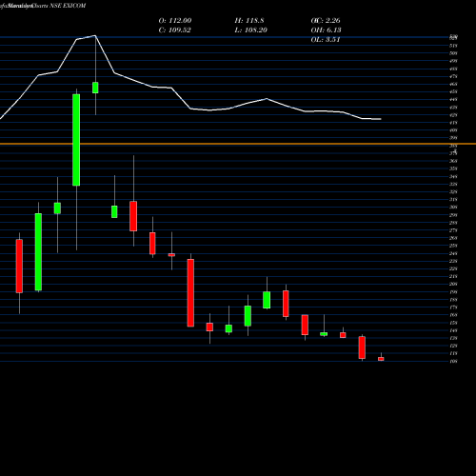476x476 pixels.
Task: Select the tallest green candlestick
Action: (76, 140)
